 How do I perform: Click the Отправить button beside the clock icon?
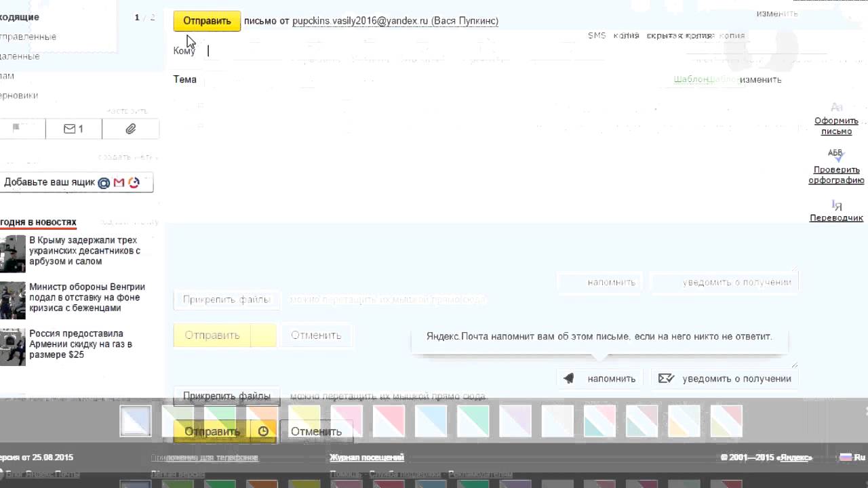pos(212,431)
